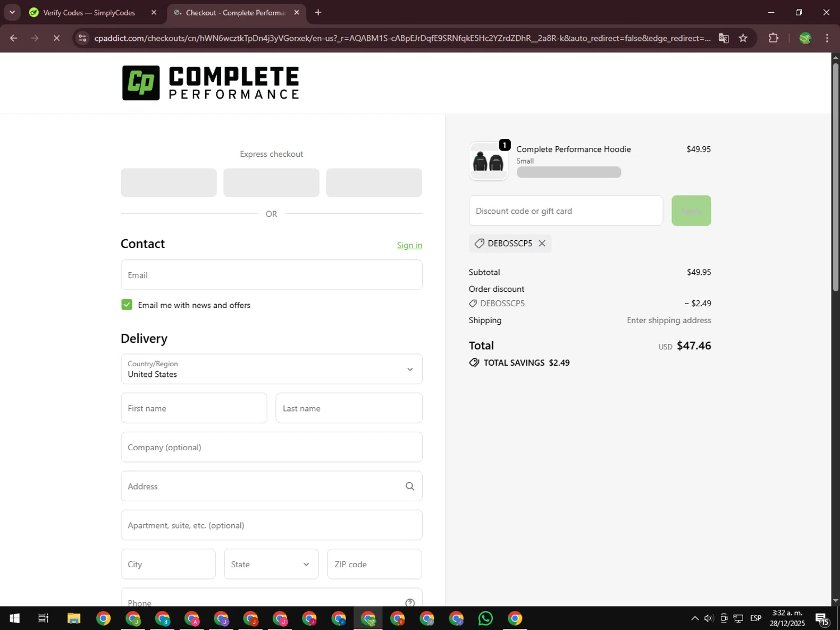Open Chrome three-dot menu
The width and height of the screenshot is (840, 630).
point(827,38)
